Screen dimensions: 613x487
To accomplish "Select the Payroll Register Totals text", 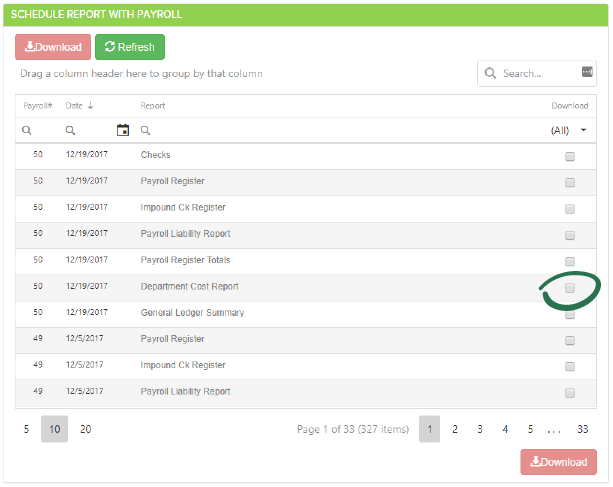I will pyautogui.click(x=185, y=260).
